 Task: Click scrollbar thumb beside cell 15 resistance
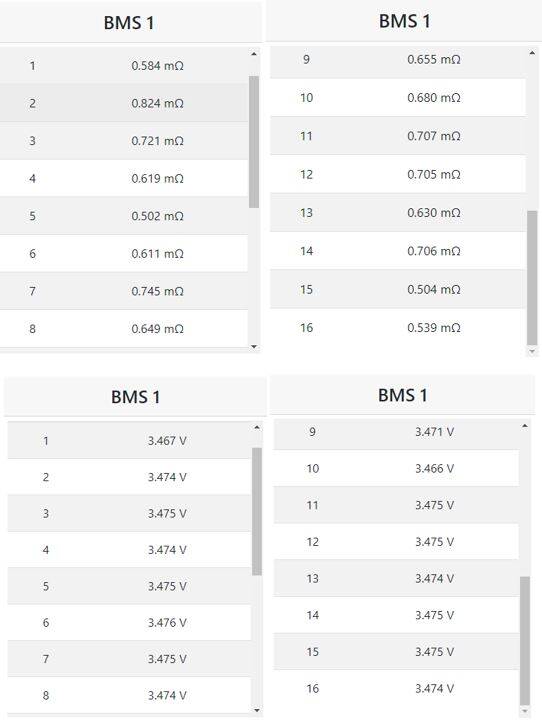tap(532, 277)
